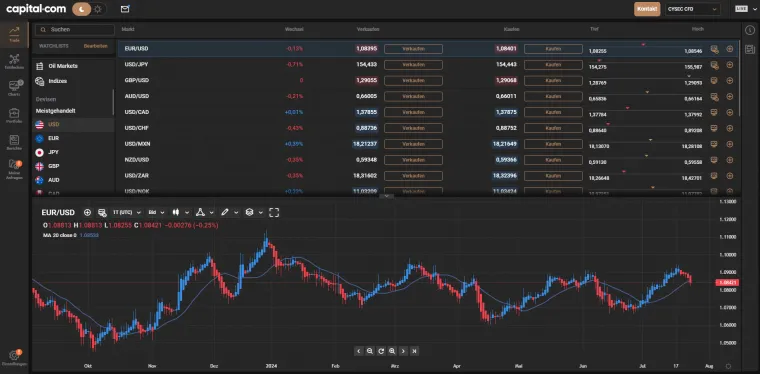Select the drawing pencil tool in the chart toolbar
This screenshot has height=374, width=760.
(224, 212)
